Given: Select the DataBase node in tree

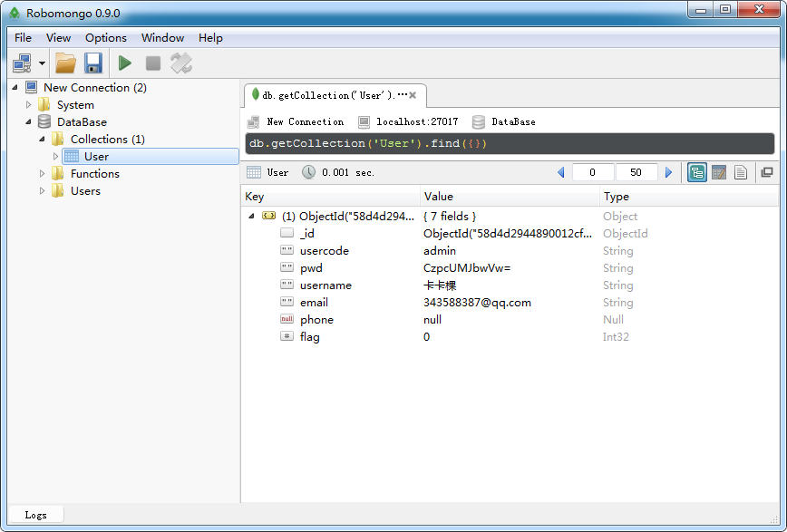Looking at the screenshot, I should (x=82, y=122).
